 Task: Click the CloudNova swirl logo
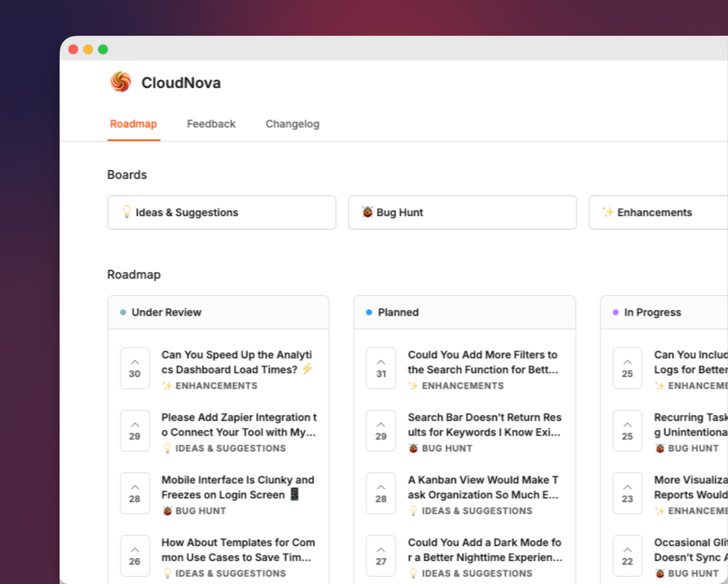[x=121, y=82]
